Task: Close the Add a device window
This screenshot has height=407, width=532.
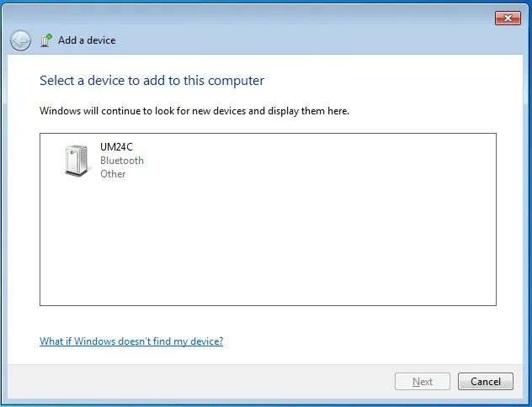Action: (x=508, y=18)
